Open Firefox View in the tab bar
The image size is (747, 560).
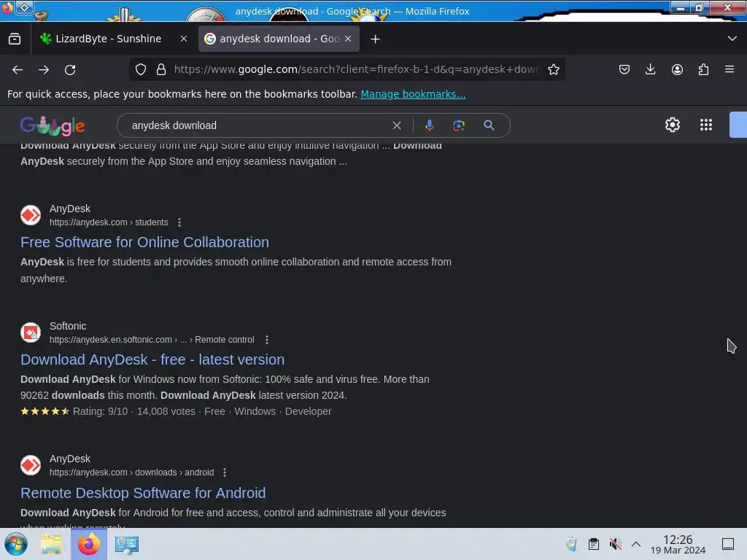pos(15,39)
